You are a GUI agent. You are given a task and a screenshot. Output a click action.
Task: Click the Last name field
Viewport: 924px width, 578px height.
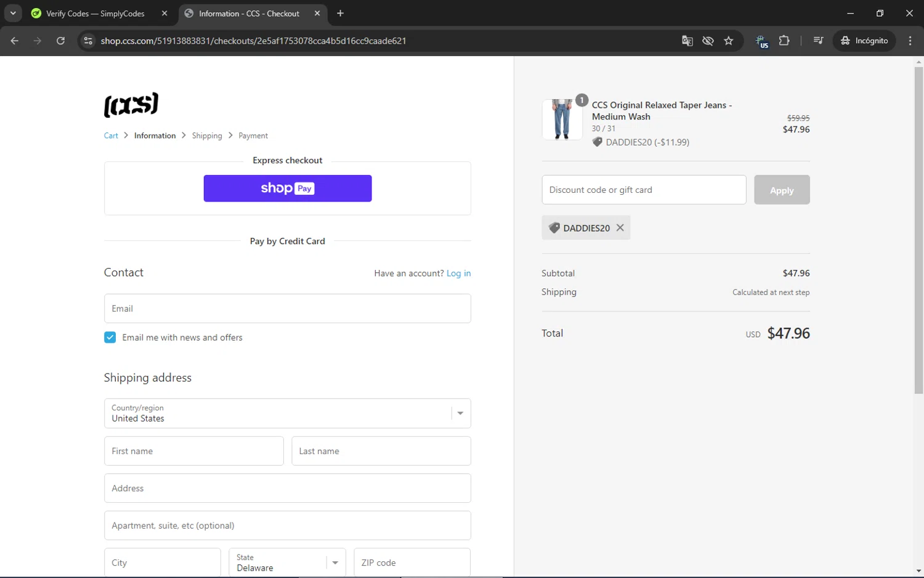point(381,451)
